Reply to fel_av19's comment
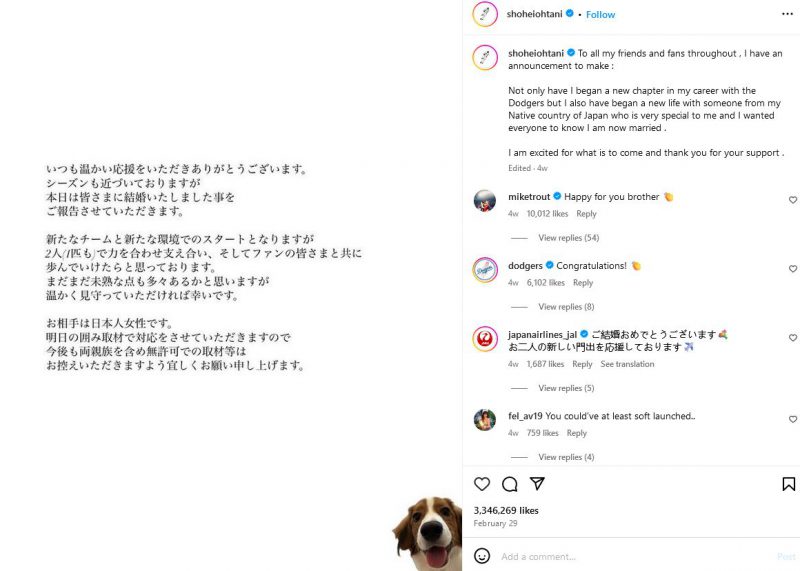 coord(577,433)
